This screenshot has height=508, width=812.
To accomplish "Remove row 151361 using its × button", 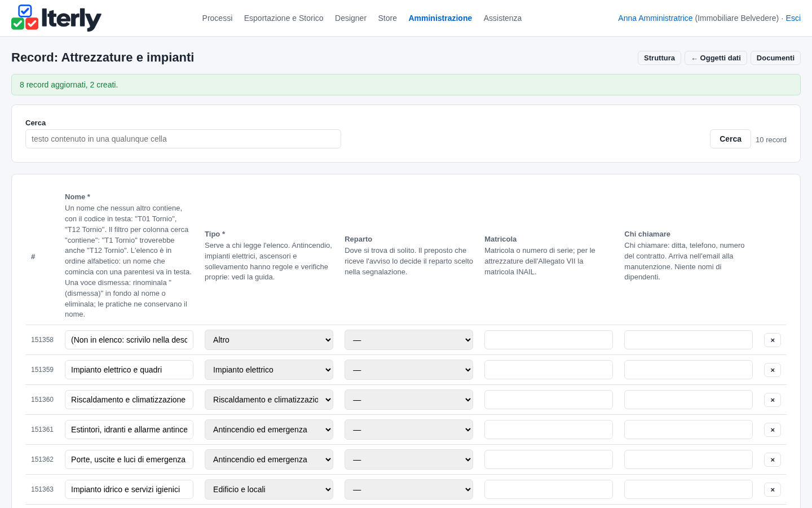I will coord(773,430).
